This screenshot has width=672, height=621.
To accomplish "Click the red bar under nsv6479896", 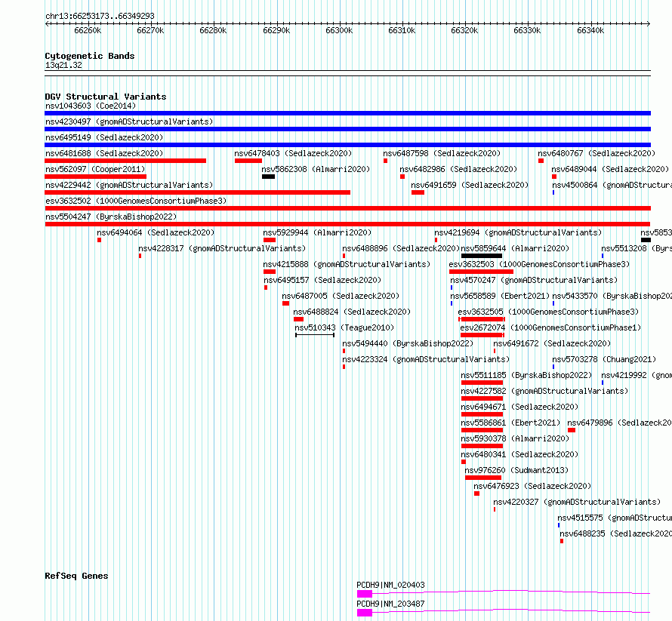I will (572, 430).
